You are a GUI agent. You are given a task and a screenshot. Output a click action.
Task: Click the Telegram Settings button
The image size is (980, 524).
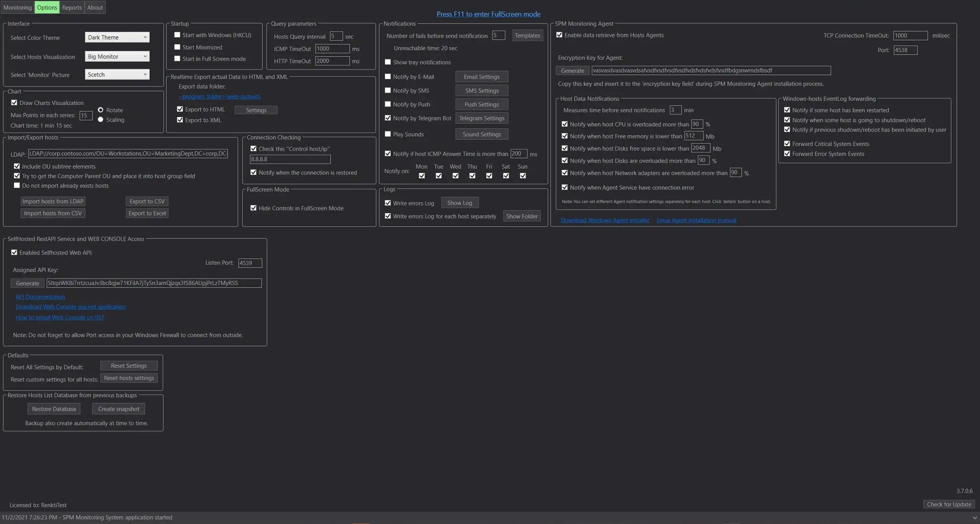point(482,118)
